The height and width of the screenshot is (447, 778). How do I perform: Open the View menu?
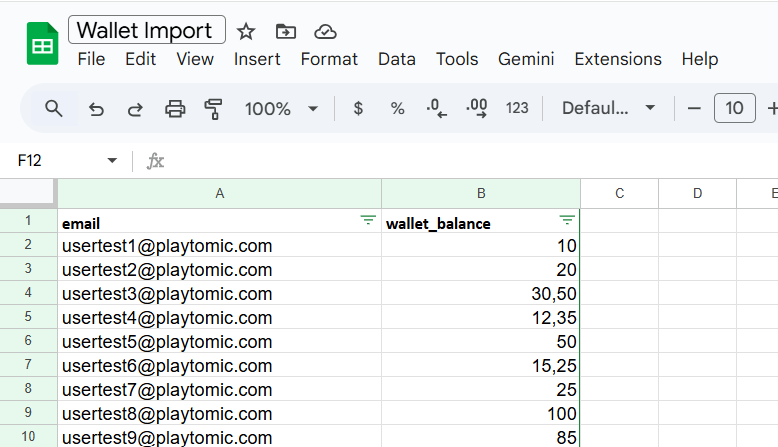(195, 59)
